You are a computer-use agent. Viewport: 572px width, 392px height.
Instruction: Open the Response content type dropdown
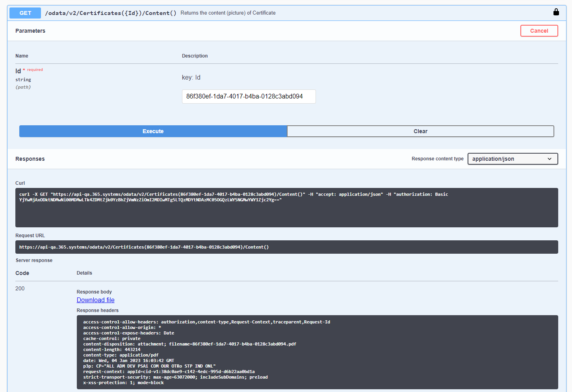pyautogui.click(x=512, y=159)
